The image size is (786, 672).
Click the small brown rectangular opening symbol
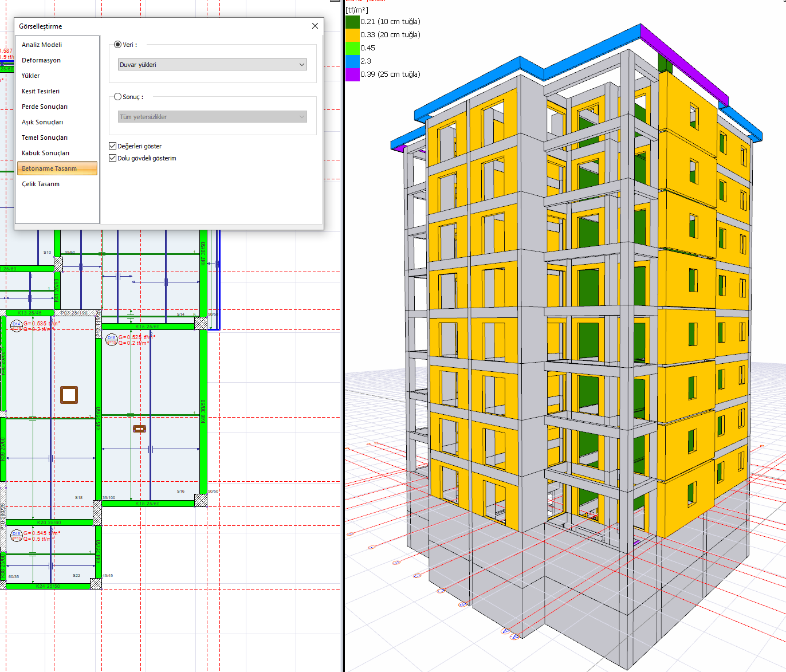tap(139, 429)
